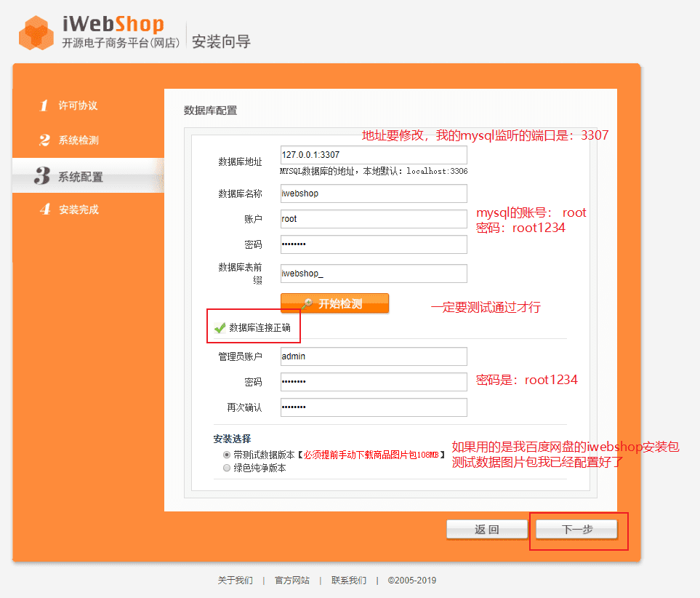The width and height of the screenshot is (700, 598).
Task: Focus the 数据库名称 field with iwebshop
Action: click(x=374, y=194)
